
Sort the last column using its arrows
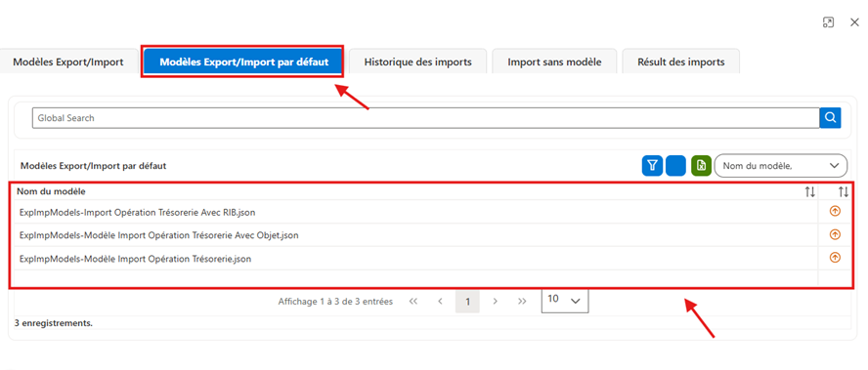(844, 192)
